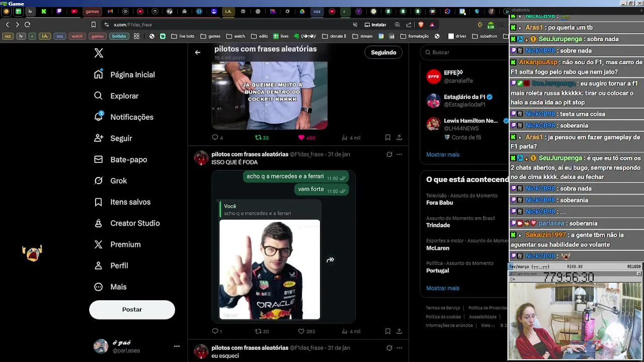Open the 'watch' bookmark folder
The width and height of the screenshot is (644, 362).
235,36
